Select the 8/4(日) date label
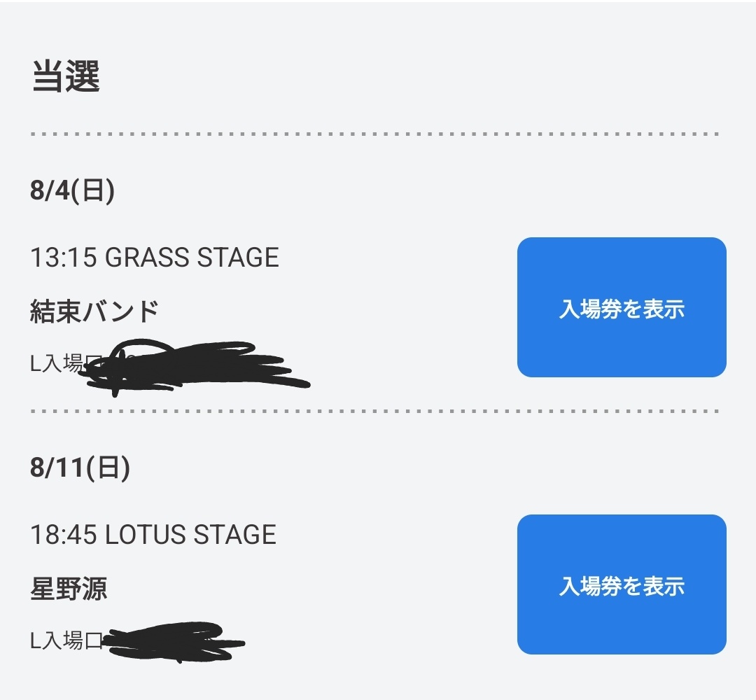The width and height of the screenshot is (756, 700). point(72,192)
